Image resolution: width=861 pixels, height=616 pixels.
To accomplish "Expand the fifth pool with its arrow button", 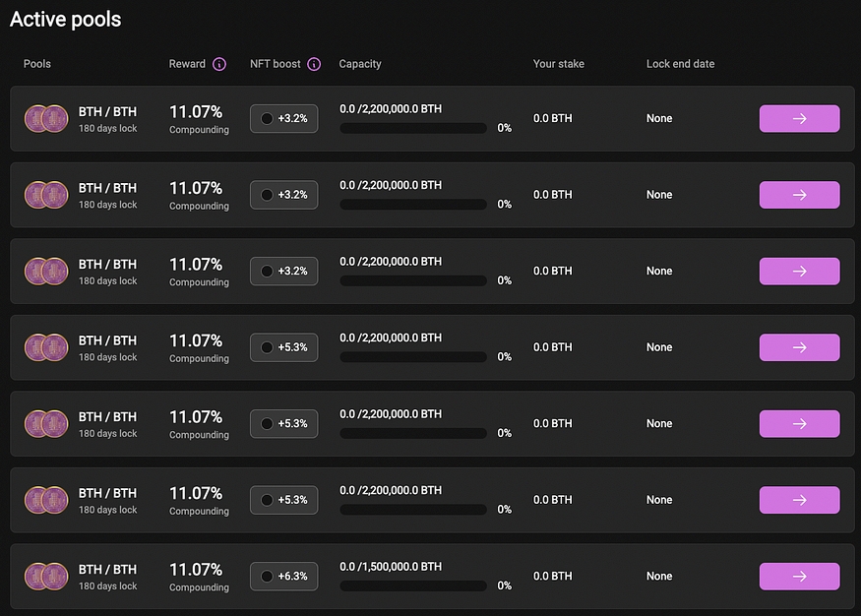I will [x=799, y=424].
